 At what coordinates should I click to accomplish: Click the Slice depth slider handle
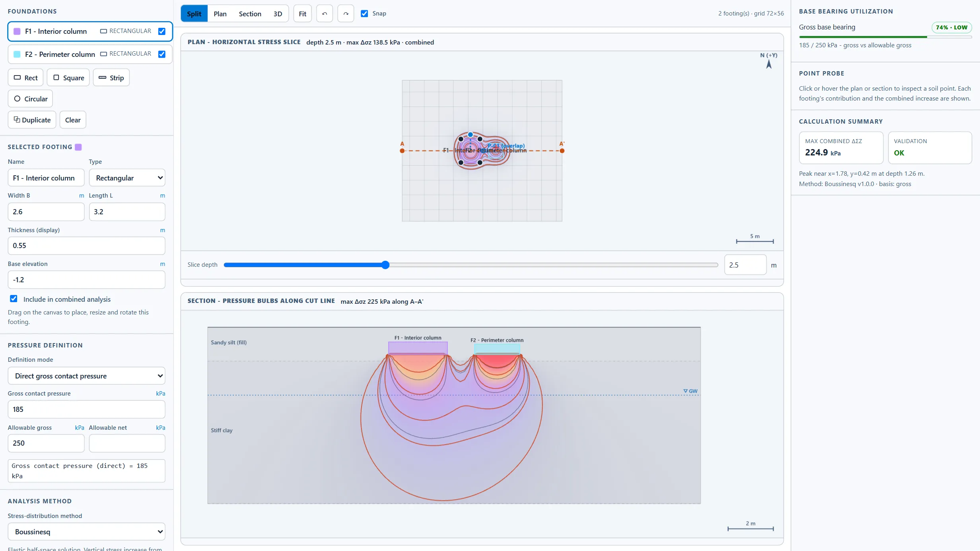click(385, 265)
